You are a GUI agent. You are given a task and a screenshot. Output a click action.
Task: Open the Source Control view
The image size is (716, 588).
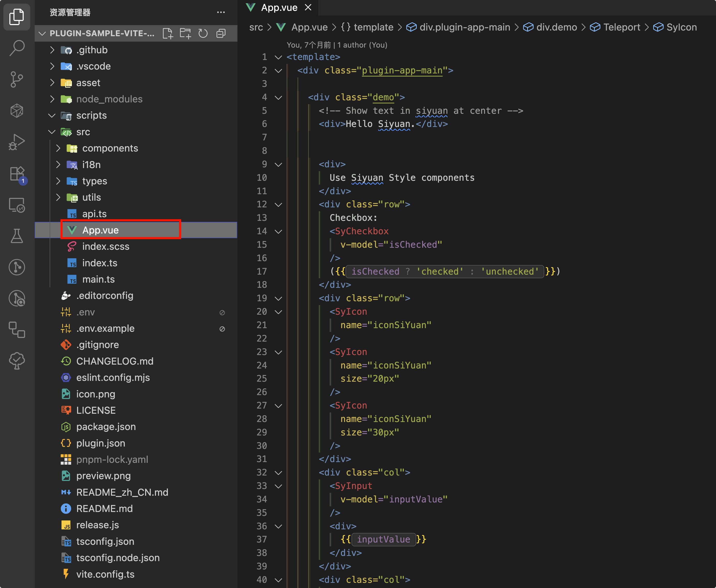pos(17,79)
